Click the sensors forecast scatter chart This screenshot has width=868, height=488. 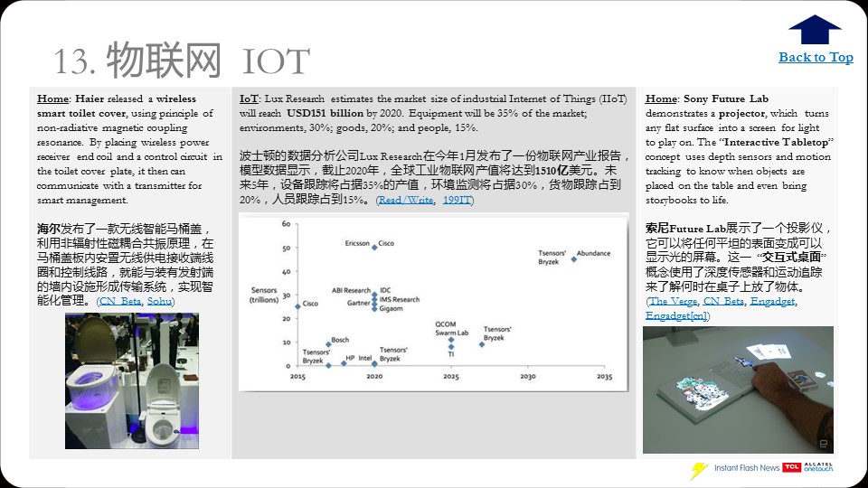click(x=434, y=302)
